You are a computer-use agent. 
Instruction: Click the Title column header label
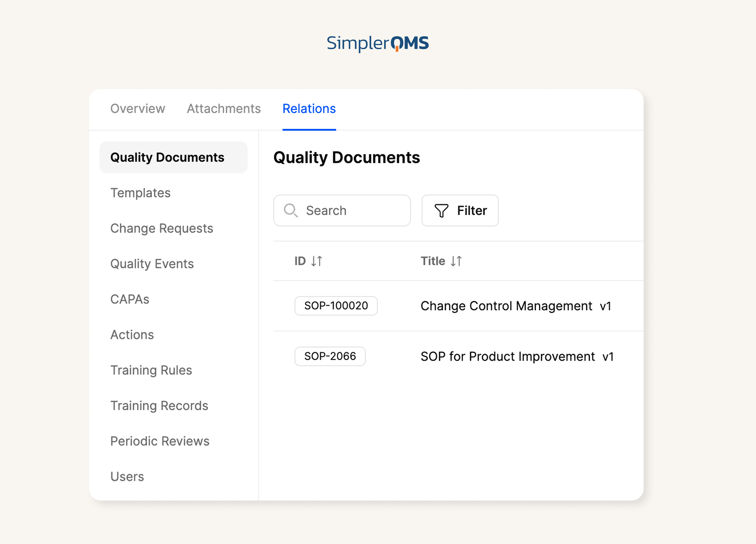coord(433,261)
